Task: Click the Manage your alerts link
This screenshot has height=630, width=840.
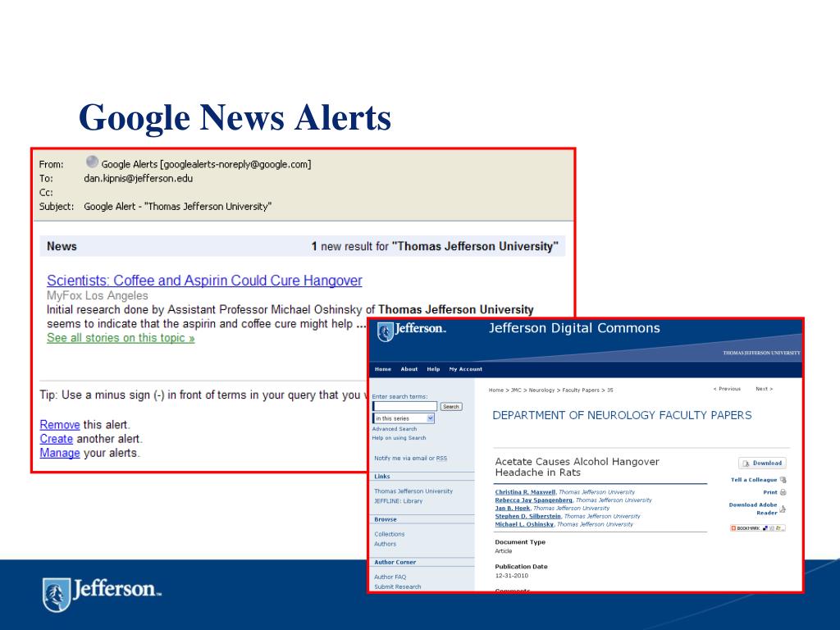Action: click(59, 453)
